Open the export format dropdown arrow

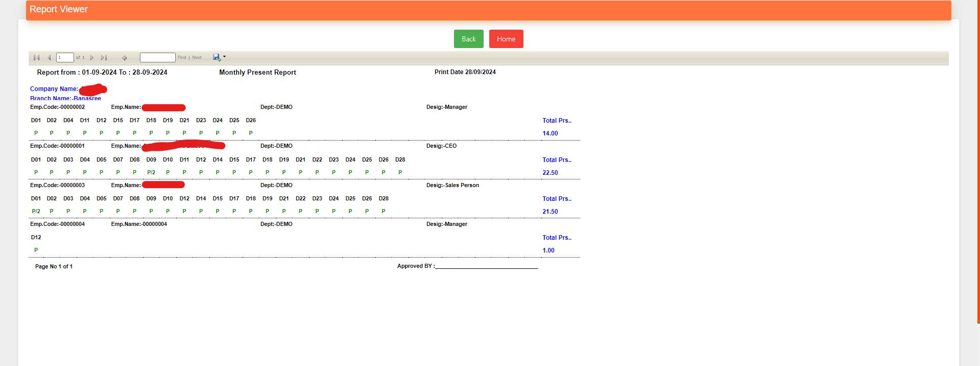(x=225, y=57)
